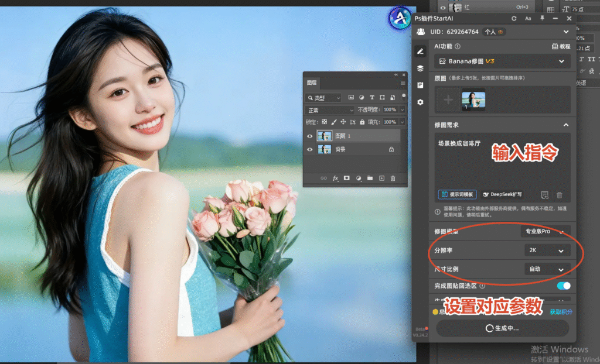Click the 个人 account badge
600x364 pixels.
click(493, 32)
